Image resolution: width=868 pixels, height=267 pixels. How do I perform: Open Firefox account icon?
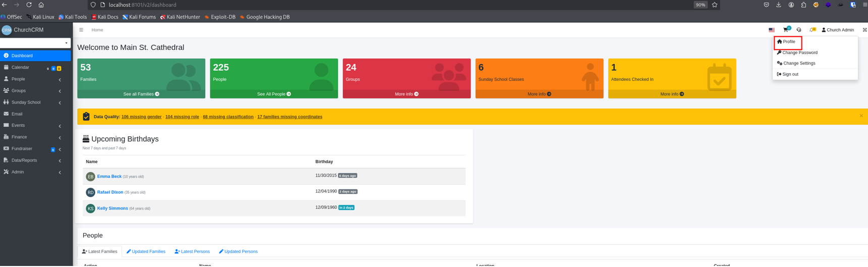[x=791, y=5]
